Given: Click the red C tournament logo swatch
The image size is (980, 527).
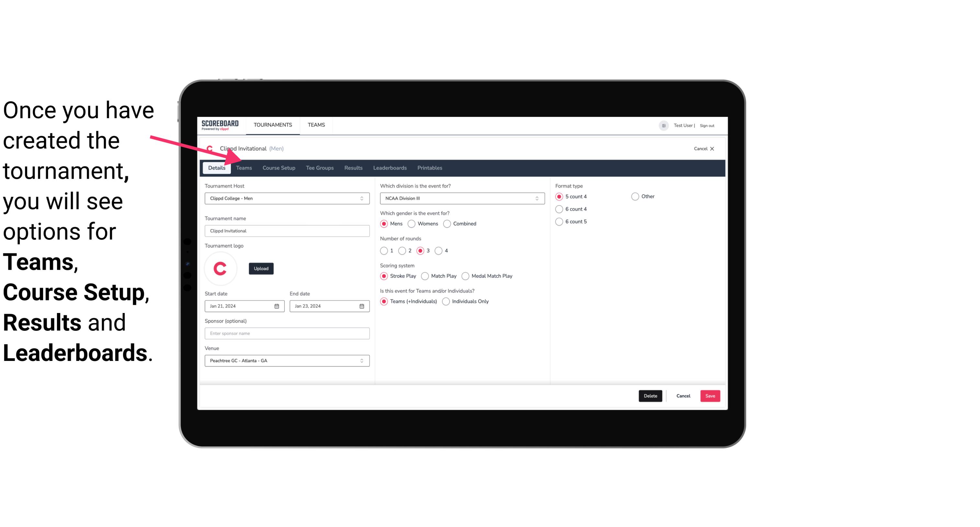Looking at the screenshot, I should (221, 268).
